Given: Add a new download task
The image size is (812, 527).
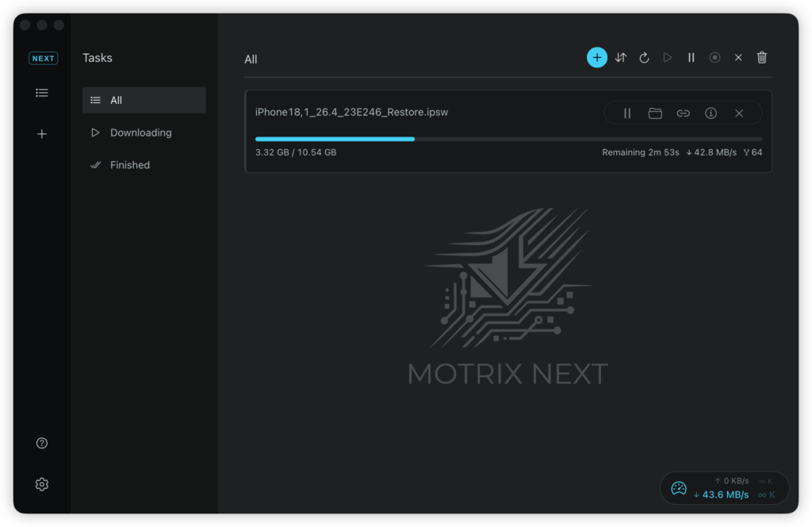Looking at the screenshot, I should click(x=597, y=57).
